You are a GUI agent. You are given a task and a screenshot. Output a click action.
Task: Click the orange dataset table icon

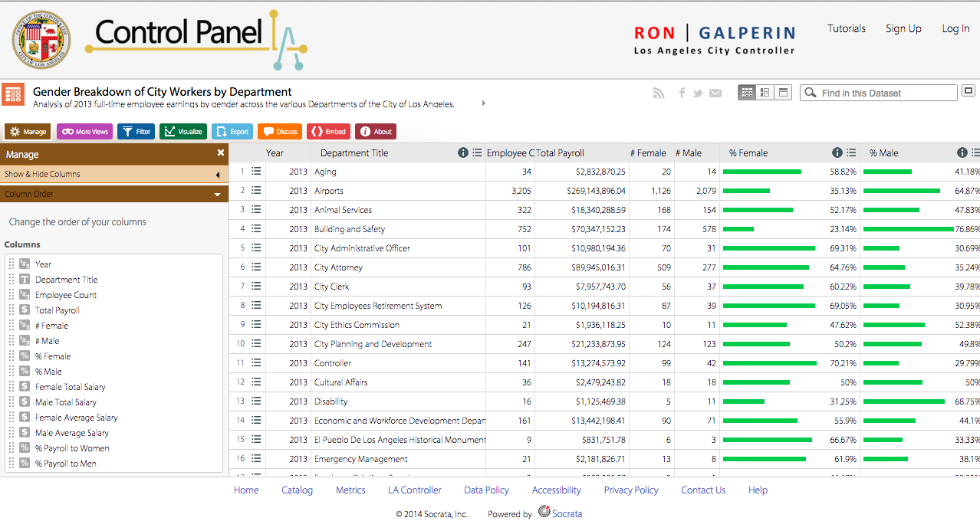[x=13, y=93]
